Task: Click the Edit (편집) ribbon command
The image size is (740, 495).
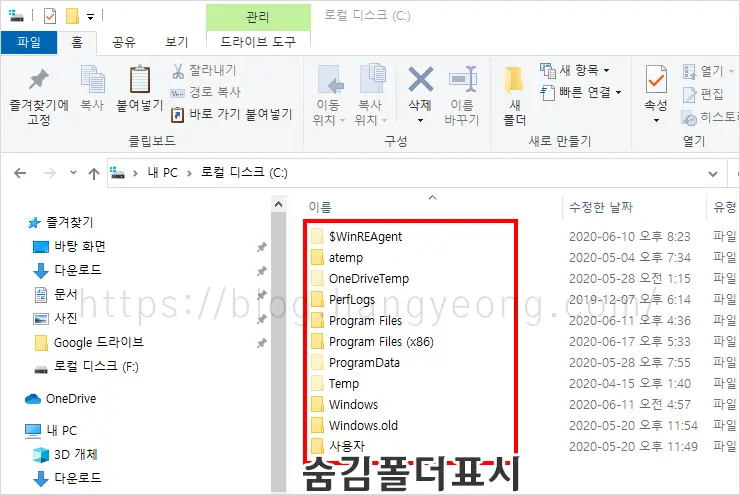Action: 703,94
